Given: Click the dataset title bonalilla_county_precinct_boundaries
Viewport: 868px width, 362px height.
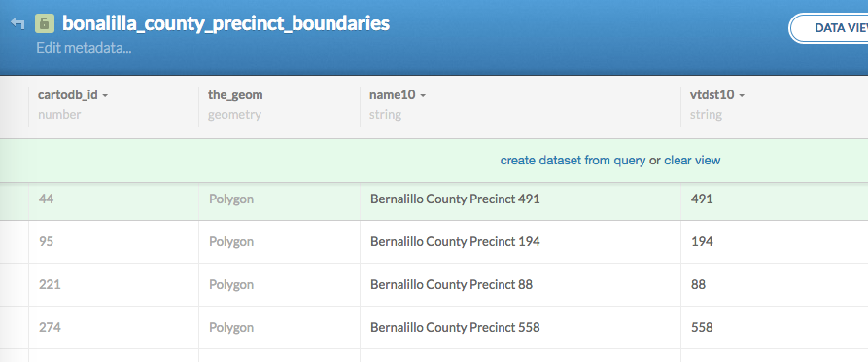Looking at the screenshot, I should click(226, 23).
